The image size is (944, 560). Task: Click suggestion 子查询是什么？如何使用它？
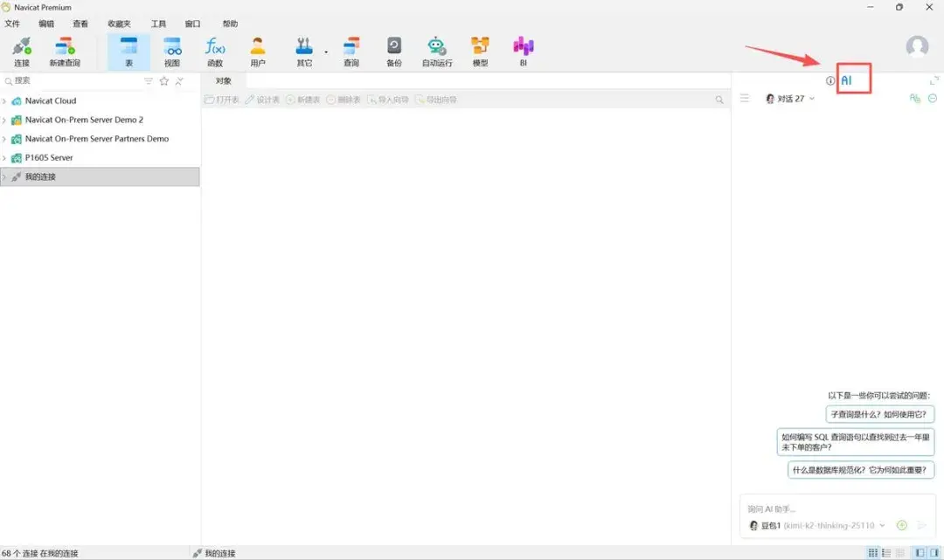pos(879,414)
